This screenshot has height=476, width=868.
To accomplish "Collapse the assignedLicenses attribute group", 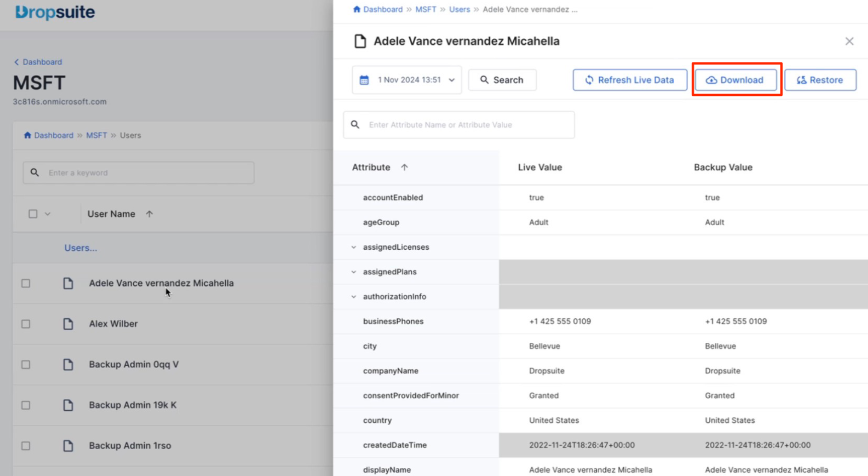I will 354,247.
